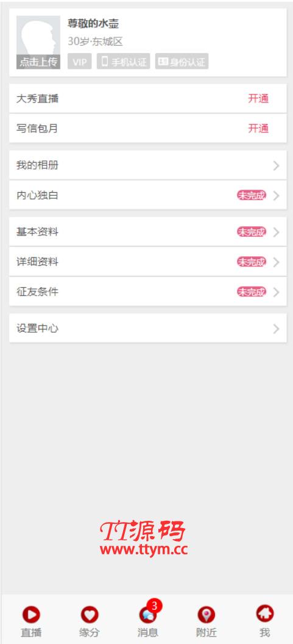Click 开通 next to 写信包月
Image resolution: width=293 pixels, height=644 pixels.
click(x=258, y=129)
